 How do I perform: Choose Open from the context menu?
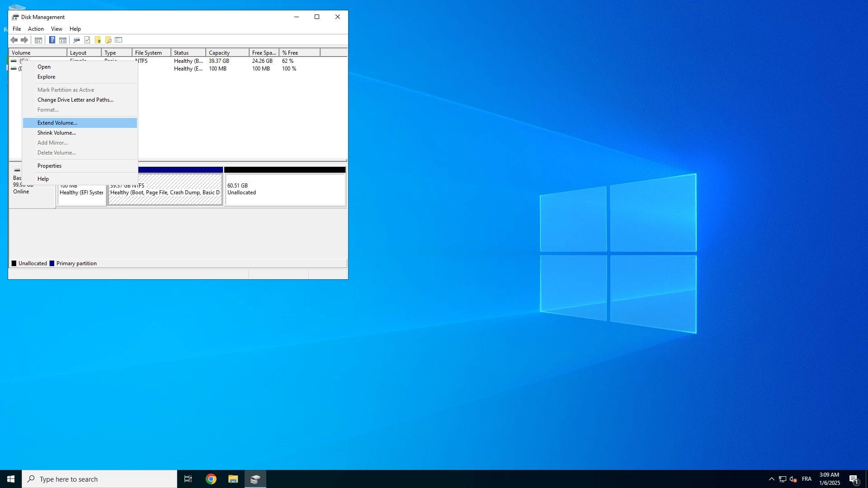(80, 67)
